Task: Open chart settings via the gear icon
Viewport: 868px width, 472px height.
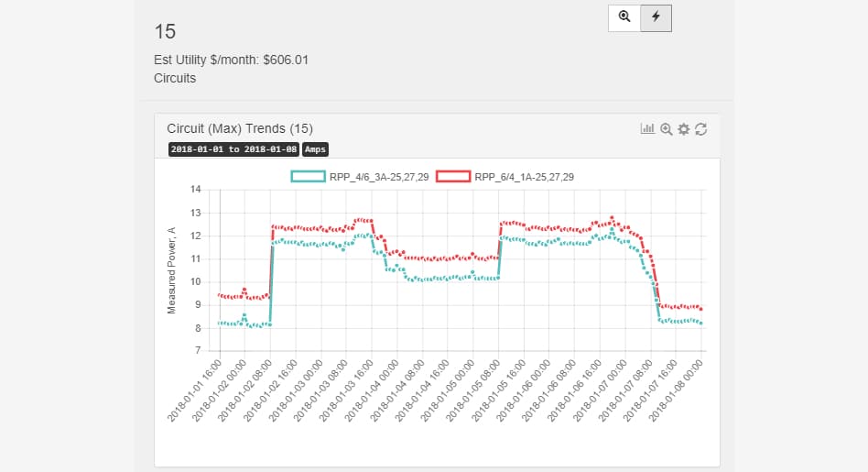Action: click(683, 129)
